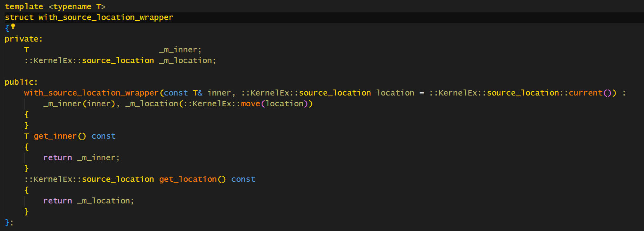Click the opening brace beside the lightbulb
Screen dimensions: 644x231
click(7, 28)
